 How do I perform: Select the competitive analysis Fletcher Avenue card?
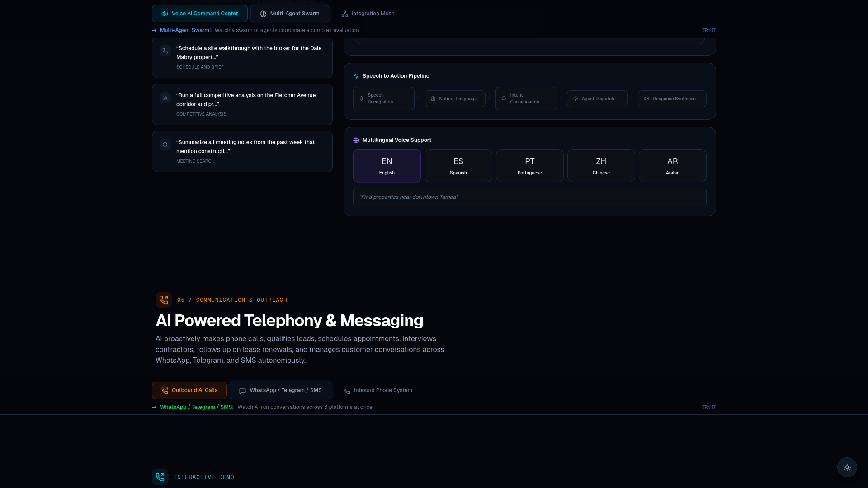(x=242, y=104)
